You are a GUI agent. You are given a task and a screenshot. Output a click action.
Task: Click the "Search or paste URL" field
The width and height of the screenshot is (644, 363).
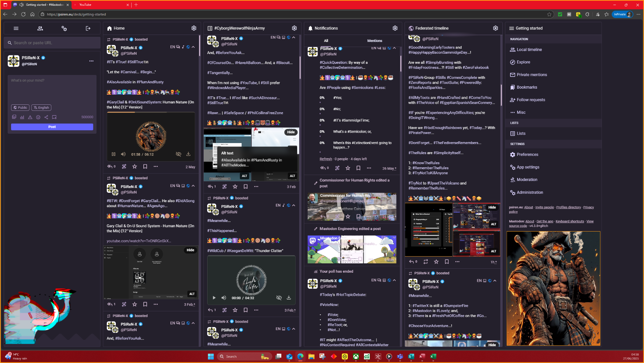pos(52,43)
